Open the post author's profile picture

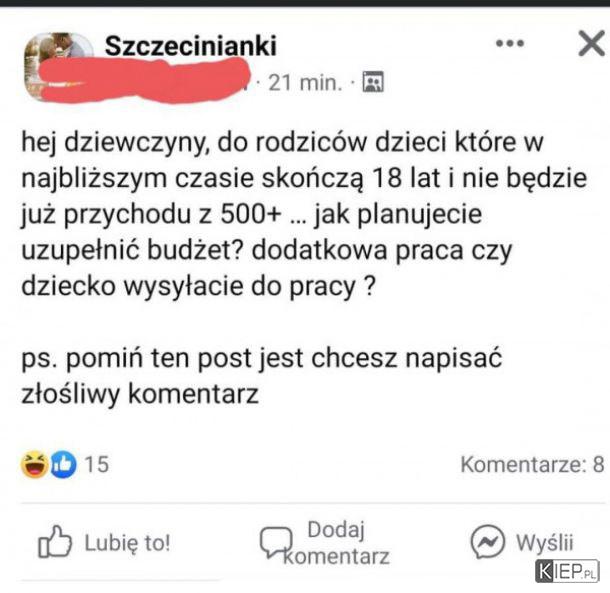pos(58,65)
